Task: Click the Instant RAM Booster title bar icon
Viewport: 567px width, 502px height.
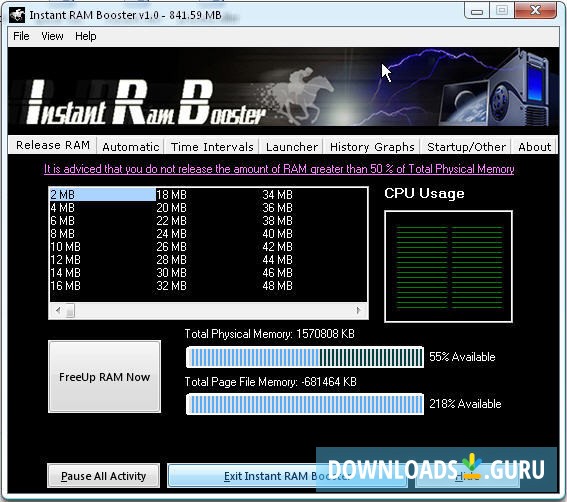Action: 17,15
